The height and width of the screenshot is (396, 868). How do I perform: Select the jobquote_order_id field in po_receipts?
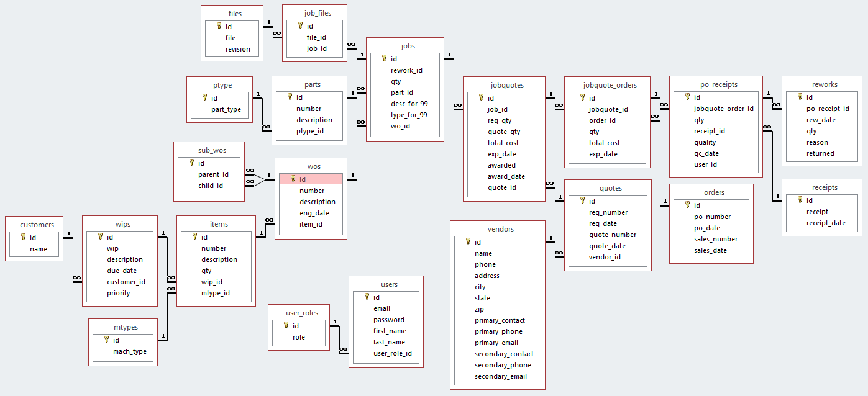(x=723, y=109)
